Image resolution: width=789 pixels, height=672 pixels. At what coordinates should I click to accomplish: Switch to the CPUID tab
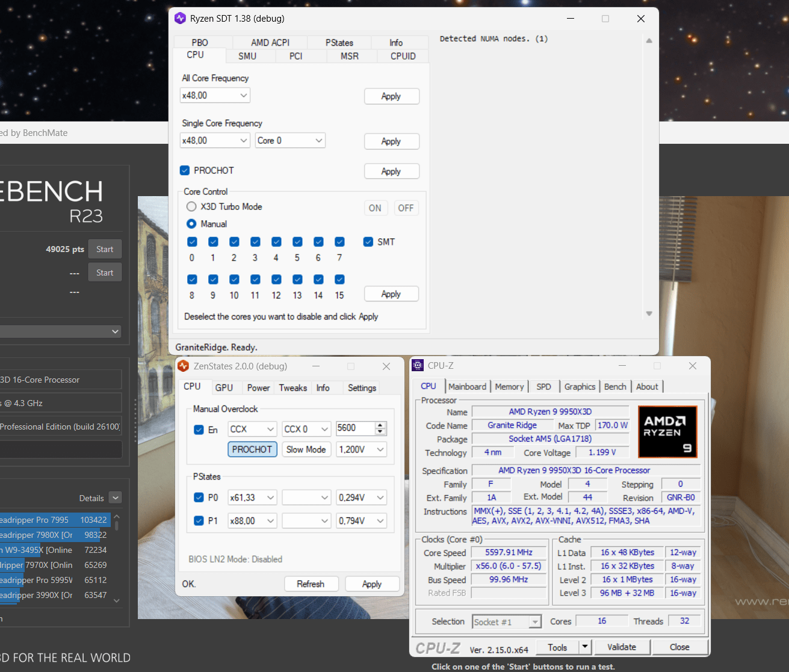click(403, 56)
